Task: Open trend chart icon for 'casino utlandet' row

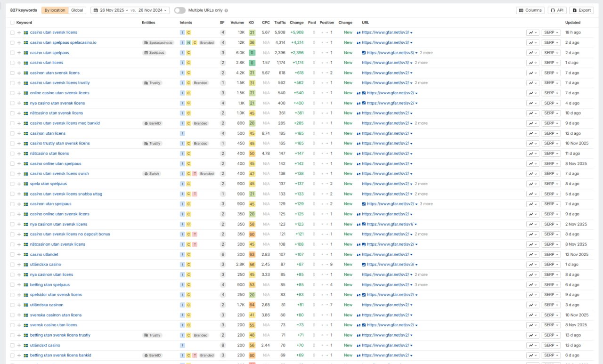Action: click(x=532, y=254)
